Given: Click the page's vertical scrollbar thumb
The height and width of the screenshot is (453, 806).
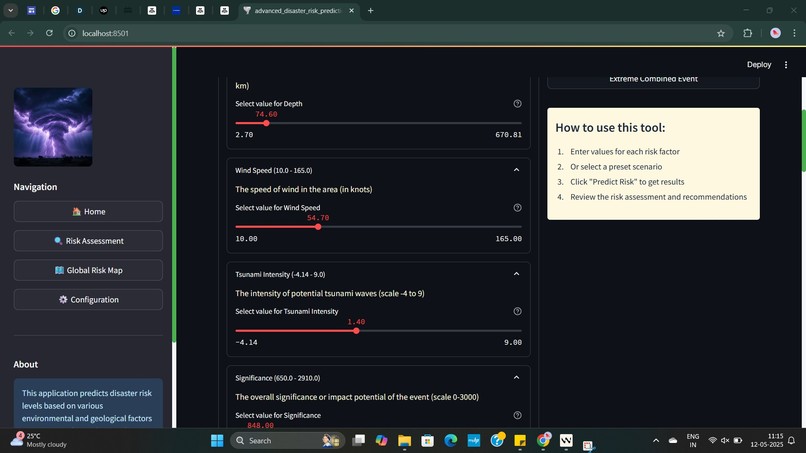Looking at the screenshot, I should click(803, 141).
